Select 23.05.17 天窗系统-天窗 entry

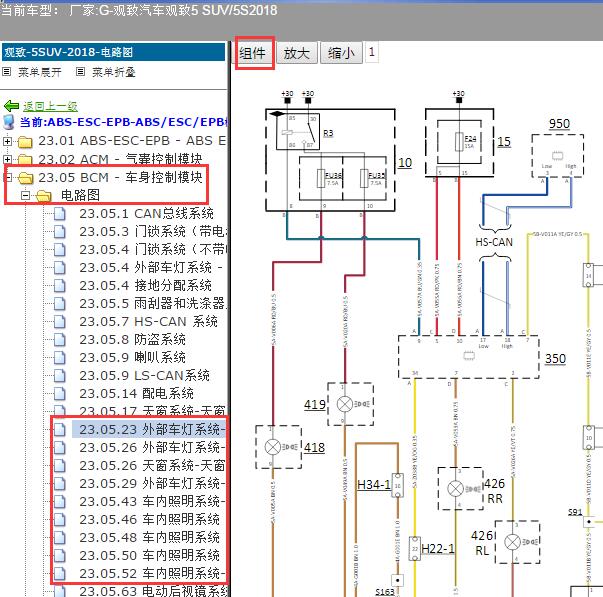(152, 411)
